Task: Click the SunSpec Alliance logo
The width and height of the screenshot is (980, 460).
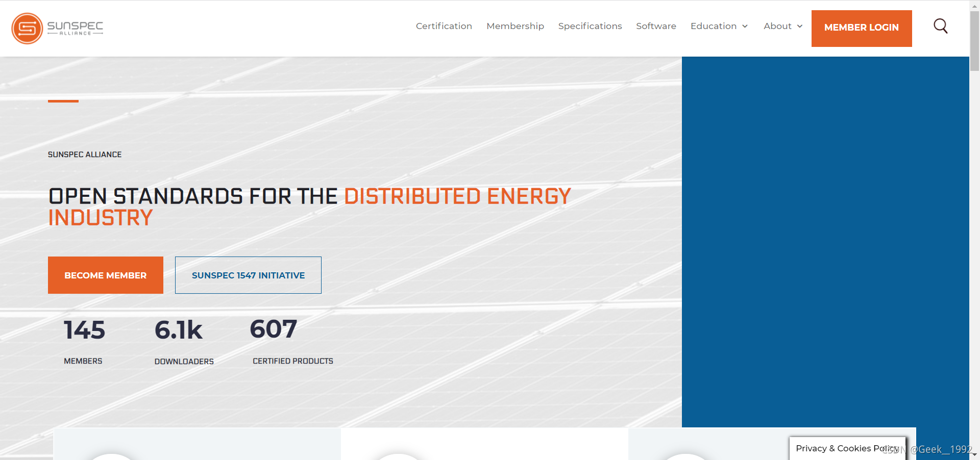Action: (57, 29)
